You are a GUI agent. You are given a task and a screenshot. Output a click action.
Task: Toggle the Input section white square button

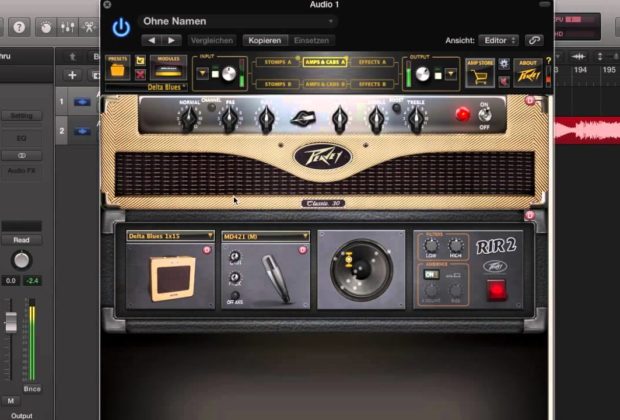click(x=215, y=74)
